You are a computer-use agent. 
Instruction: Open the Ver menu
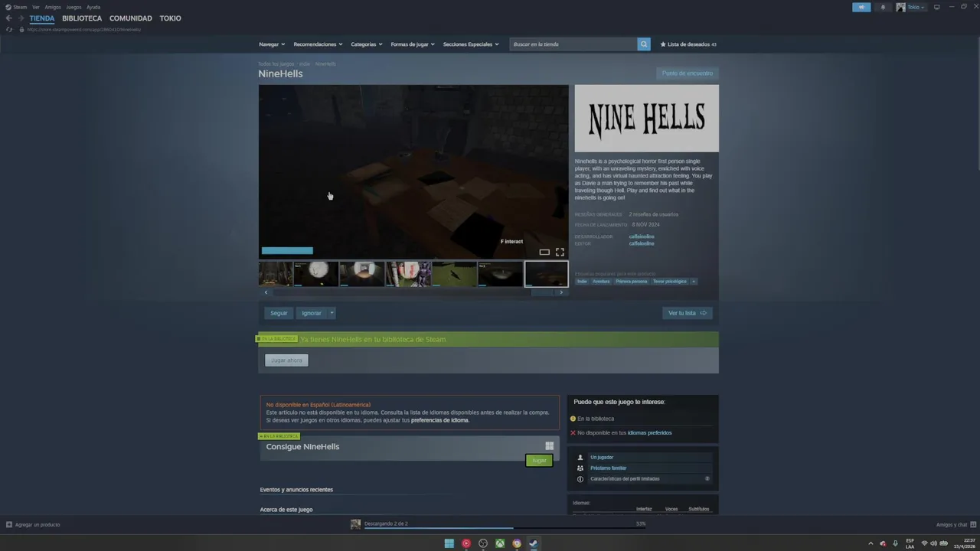click(36, 7)
